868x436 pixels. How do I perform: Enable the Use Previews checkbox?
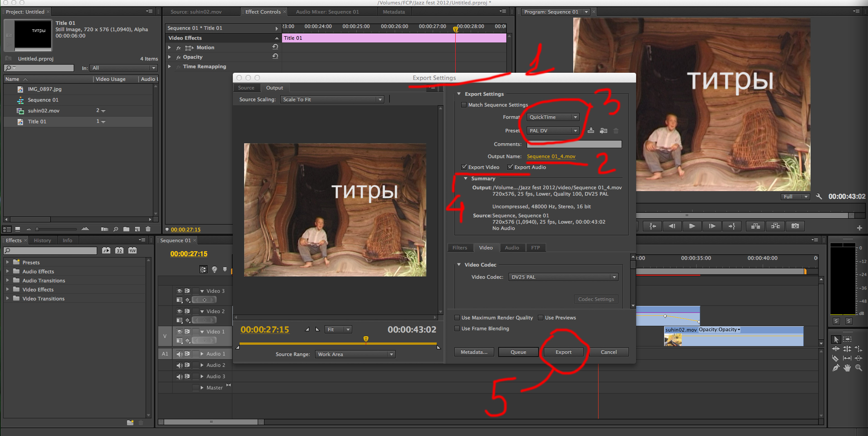[541, 318]
